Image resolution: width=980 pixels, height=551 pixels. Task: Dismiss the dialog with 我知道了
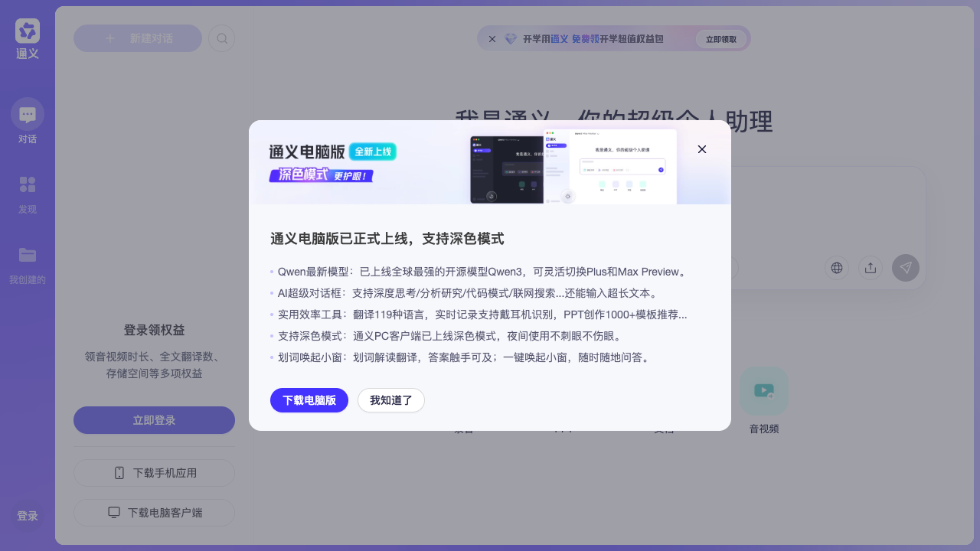[391, 400]
